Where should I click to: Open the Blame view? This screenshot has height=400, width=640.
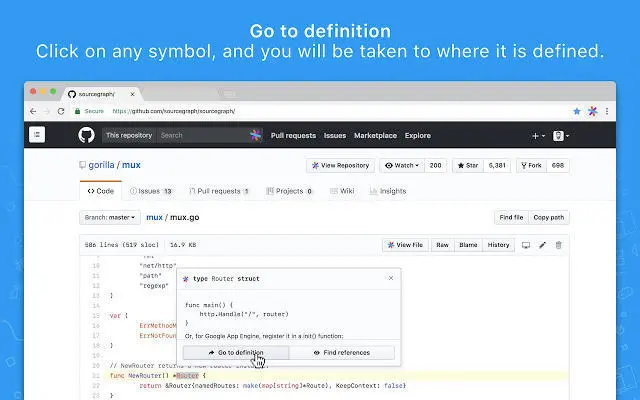pyautogui.click(x=468, y=245)
